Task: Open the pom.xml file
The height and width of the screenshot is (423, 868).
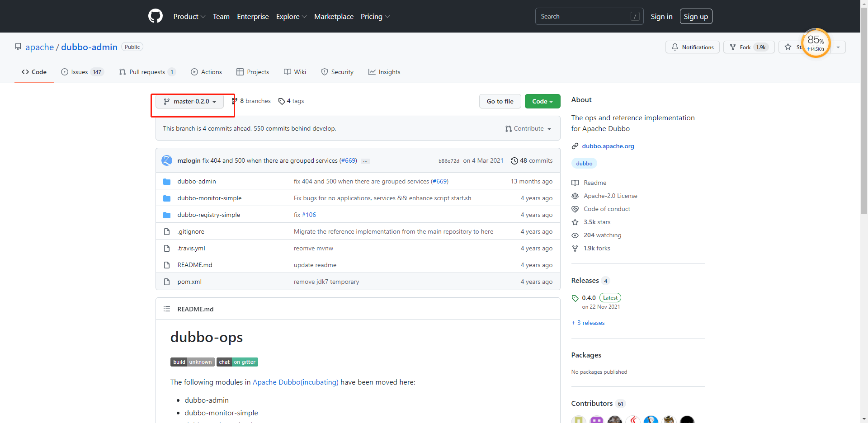Action: click(x=189, y=282)
